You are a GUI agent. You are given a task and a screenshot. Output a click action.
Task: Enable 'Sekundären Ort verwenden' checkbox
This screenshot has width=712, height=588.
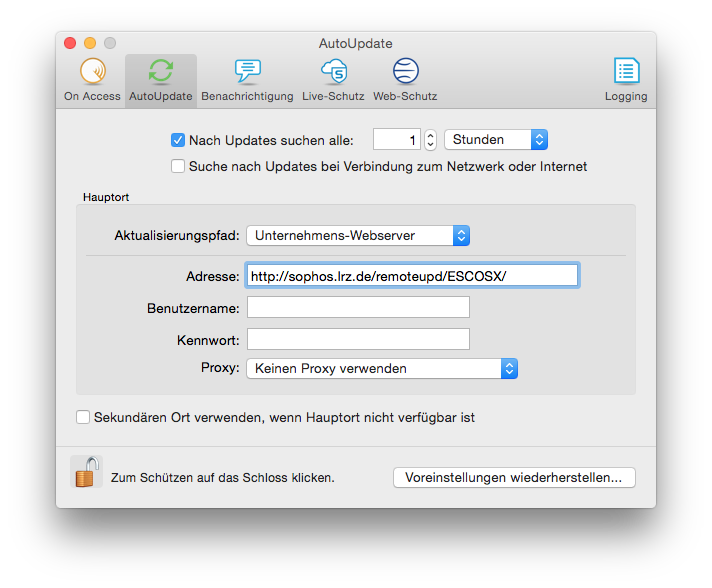pyautogui.click(x=83, y=417)
